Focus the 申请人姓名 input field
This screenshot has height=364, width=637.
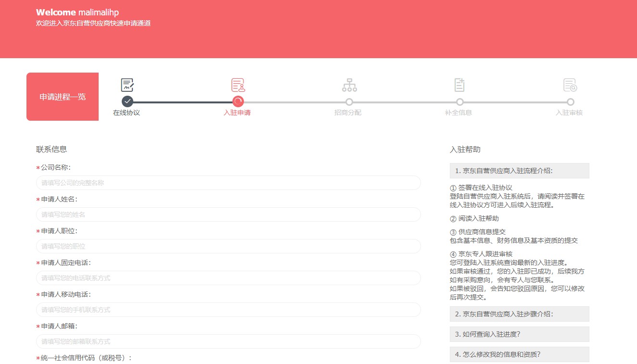point(229,214)
